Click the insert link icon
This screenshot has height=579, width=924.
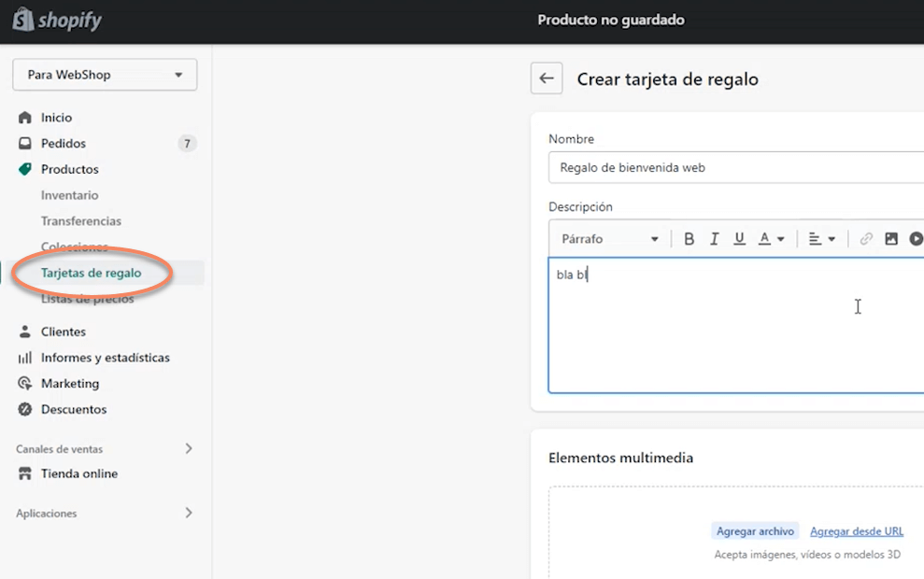click(x=866, y=239)
